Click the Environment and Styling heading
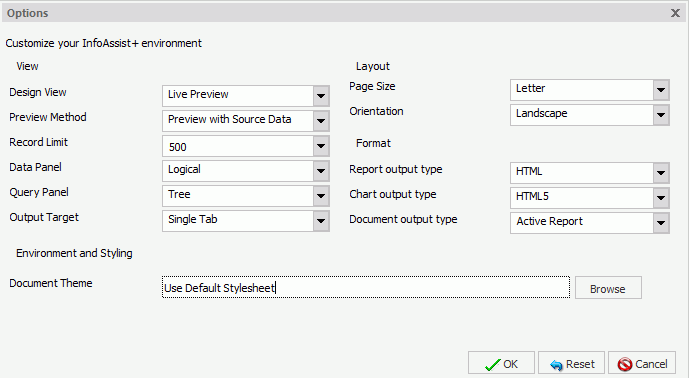 click(74, 254)
